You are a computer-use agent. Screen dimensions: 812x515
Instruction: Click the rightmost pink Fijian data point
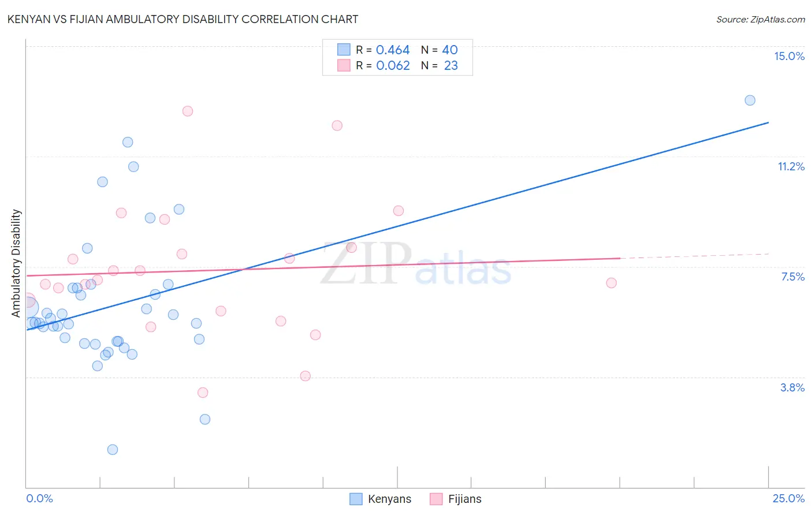612,283
